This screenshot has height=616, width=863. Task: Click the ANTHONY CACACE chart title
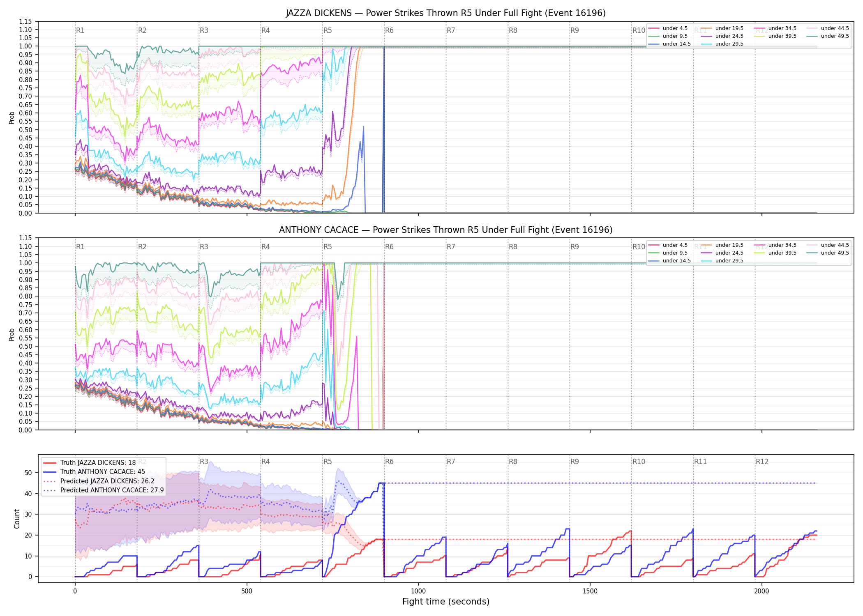pos(446,230)
